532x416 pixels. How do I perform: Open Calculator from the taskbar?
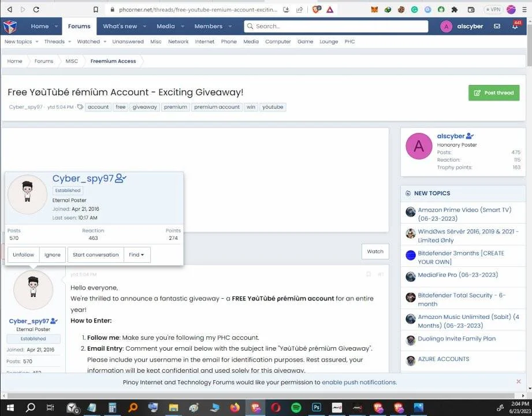[x=112, y=407]
